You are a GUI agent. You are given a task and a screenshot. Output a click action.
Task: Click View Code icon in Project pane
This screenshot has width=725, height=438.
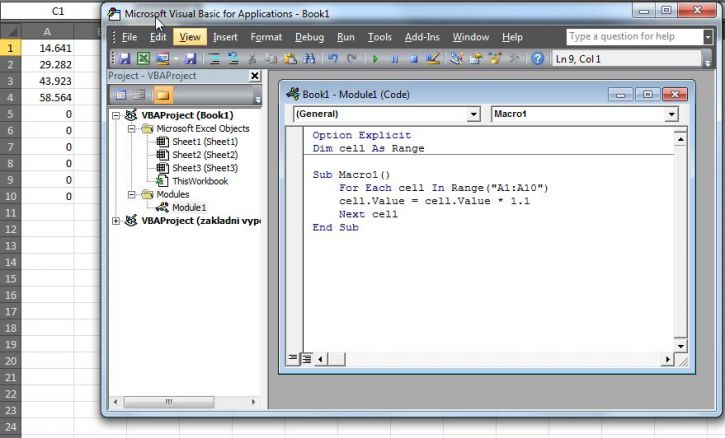tap(121, 95)
